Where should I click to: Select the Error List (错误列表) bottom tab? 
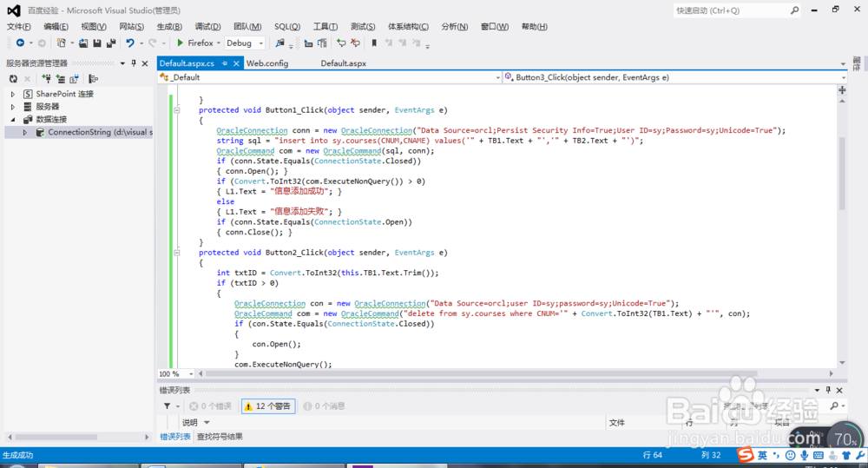(x=175, y=437)
